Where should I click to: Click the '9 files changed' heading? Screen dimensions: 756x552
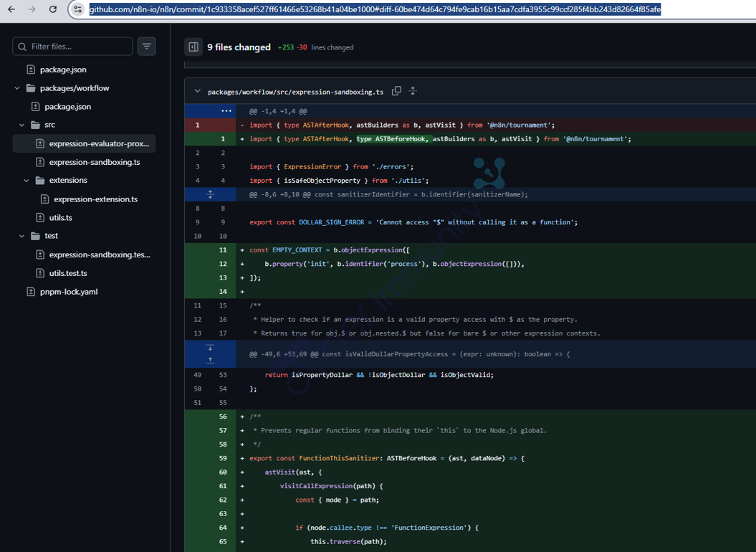(239, 47)
